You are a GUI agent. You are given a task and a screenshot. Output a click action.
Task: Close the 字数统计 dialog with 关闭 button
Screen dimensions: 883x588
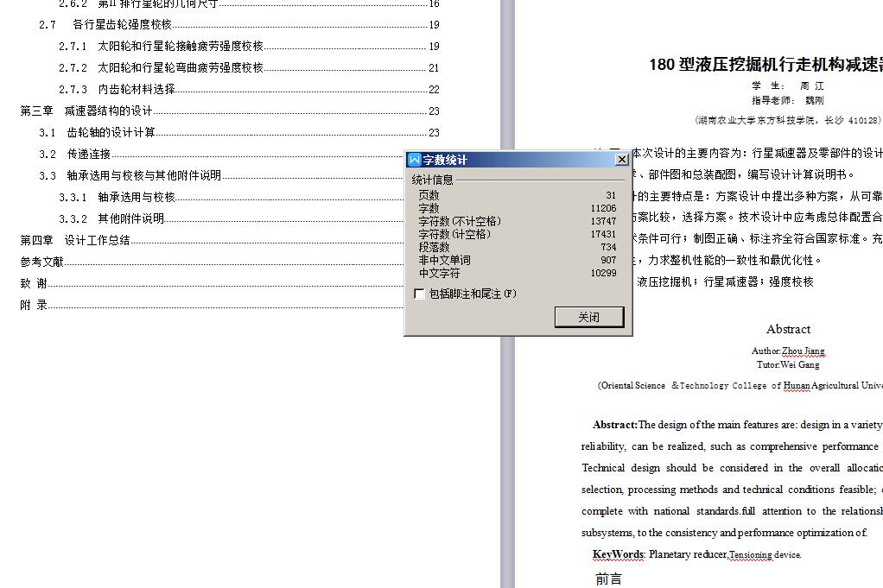(589, 317)
